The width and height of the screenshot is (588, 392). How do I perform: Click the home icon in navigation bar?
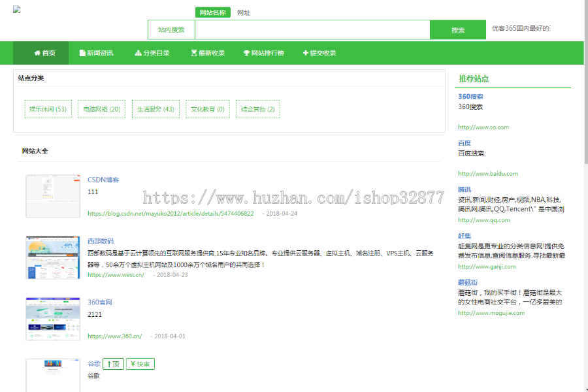(37, 53)
